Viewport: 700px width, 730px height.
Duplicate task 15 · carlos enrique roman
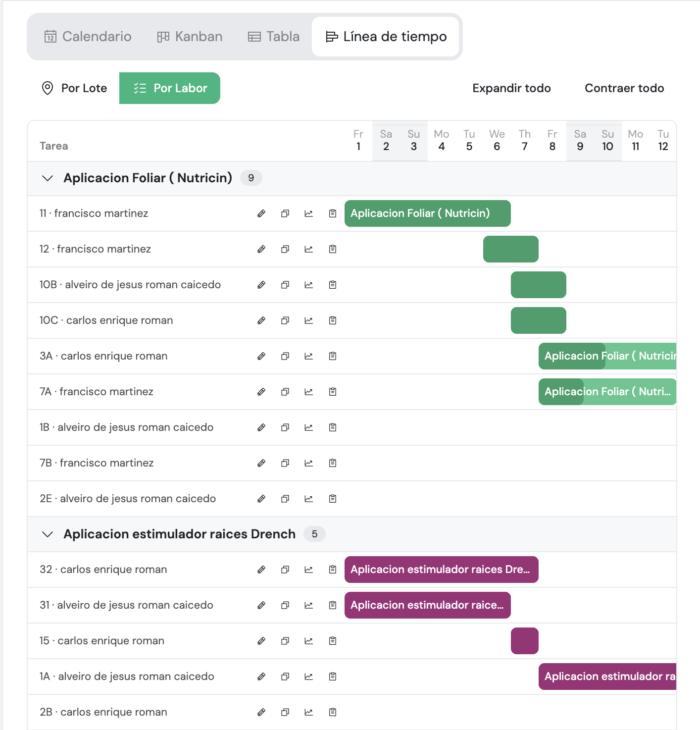click(285, 641)
